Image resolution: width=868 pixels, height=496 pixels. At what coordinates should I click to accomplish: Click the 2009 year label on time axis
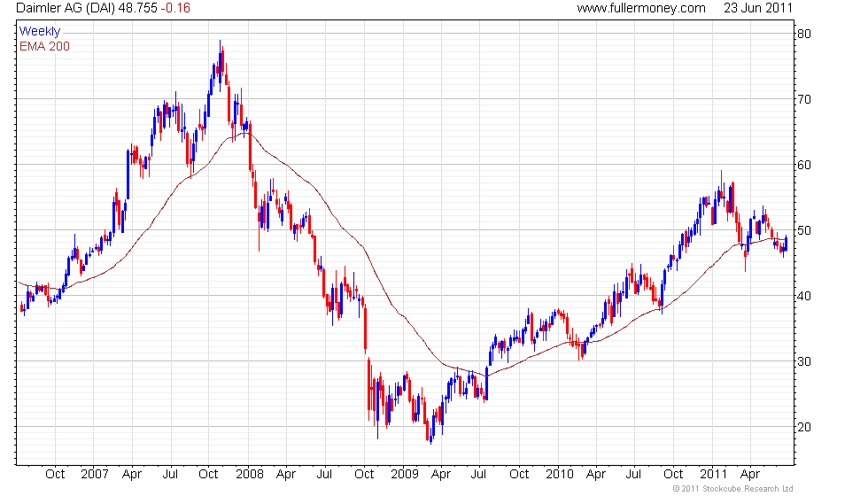(x=405, y=475)
